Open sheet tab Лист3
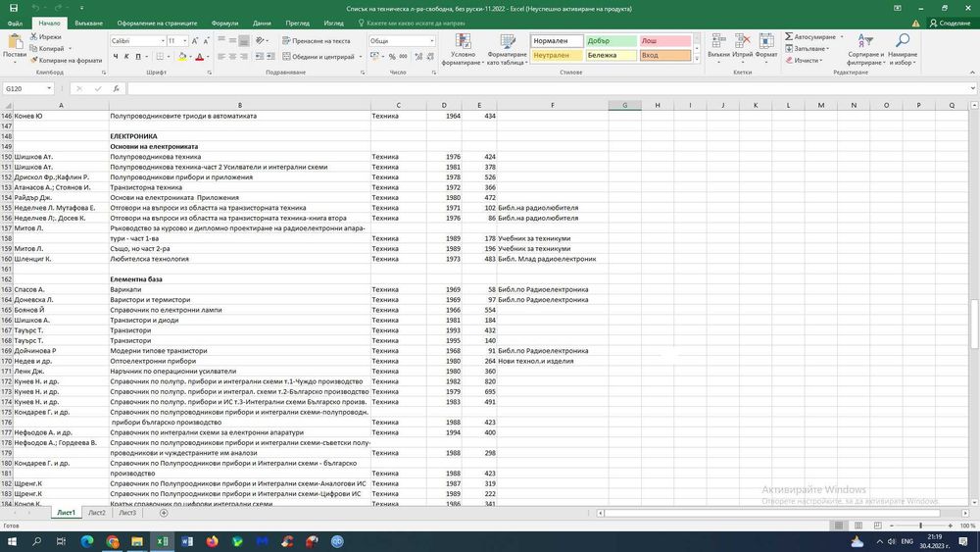Image resolution: width=980 pixels, height=552 pixels. pyautogui.click(x=127, y=513)
